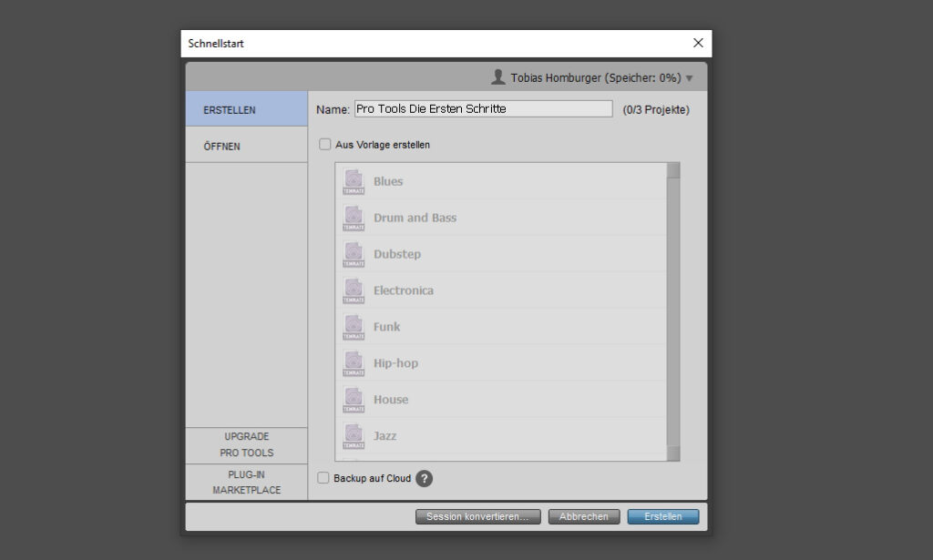The image size is (933, 560).
Task: Select the Dubstep template name
Action: (397, 254)
